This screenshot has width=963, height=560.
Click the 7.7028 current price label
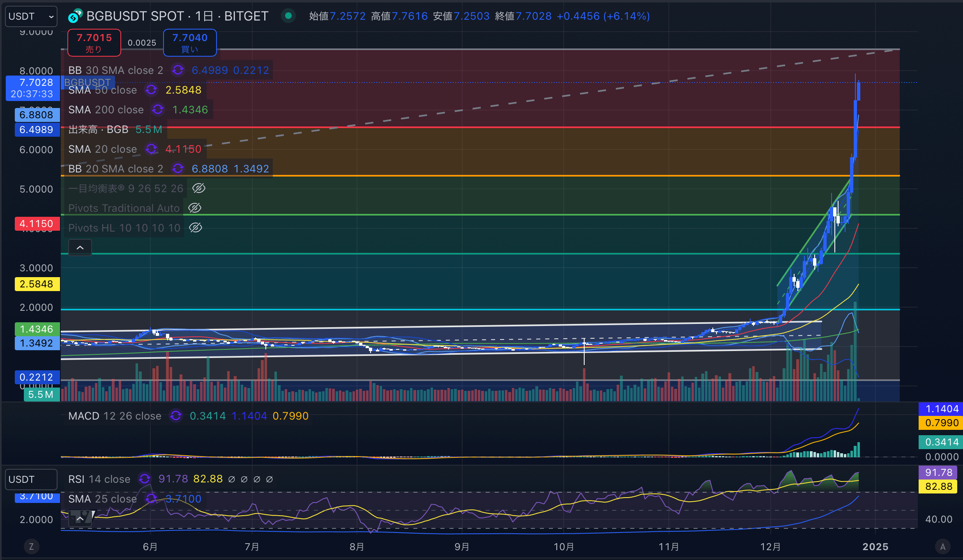tap(33, 88)
